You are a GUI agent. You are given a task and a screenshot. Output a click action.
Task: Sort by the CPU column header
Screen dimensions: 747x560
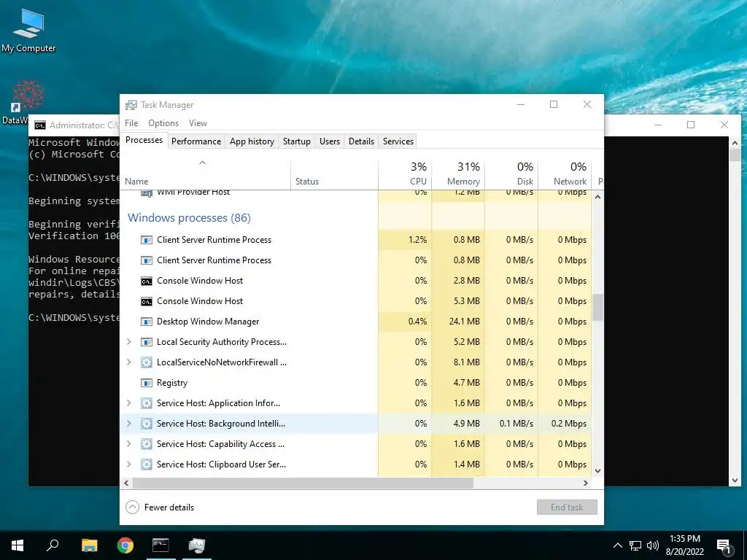[x=405, y=175]
